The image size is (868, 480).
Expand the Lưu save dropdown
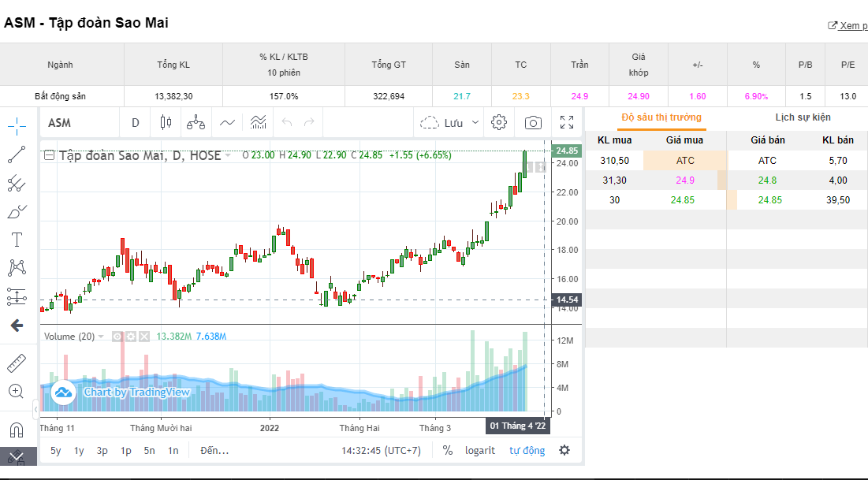(475, 123)
